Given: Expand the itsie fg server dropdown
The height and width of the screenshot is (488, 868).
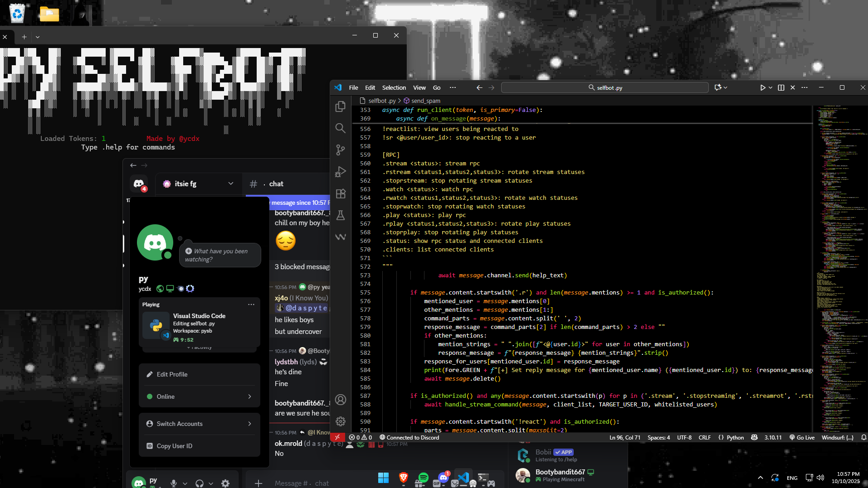Looking at the screenshot, I should coord(231,184).
